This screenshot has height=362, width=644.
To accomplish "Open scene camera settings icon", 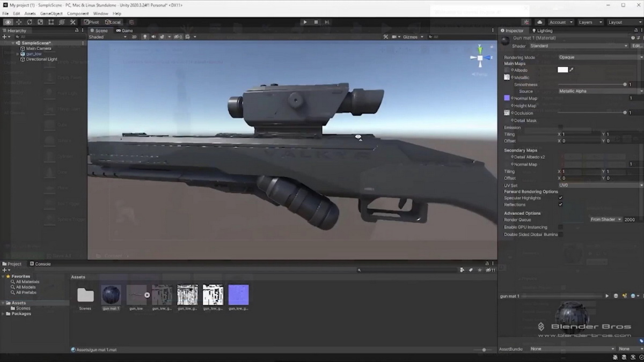I will pos(395,37).
